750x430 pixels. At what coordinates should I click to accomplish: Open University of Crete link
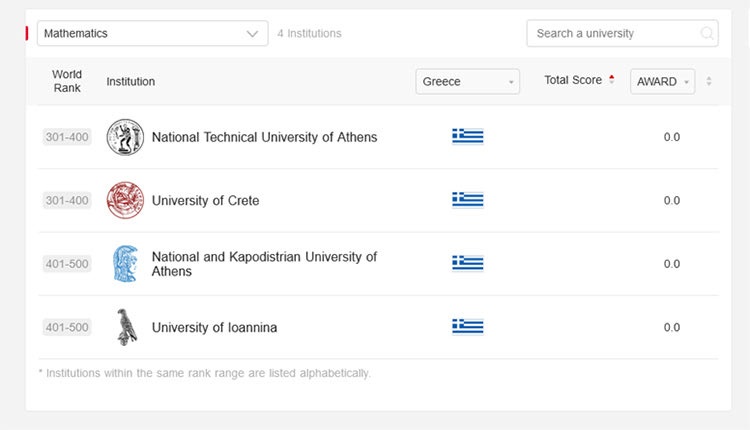point(206,200)
